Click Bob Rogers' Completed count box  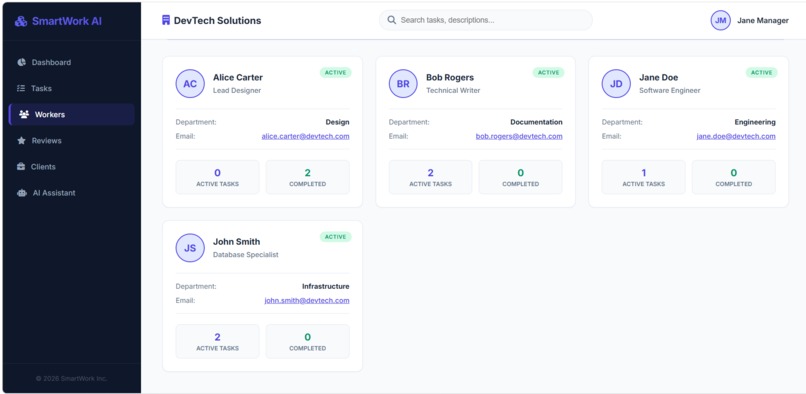coord(521,177)
